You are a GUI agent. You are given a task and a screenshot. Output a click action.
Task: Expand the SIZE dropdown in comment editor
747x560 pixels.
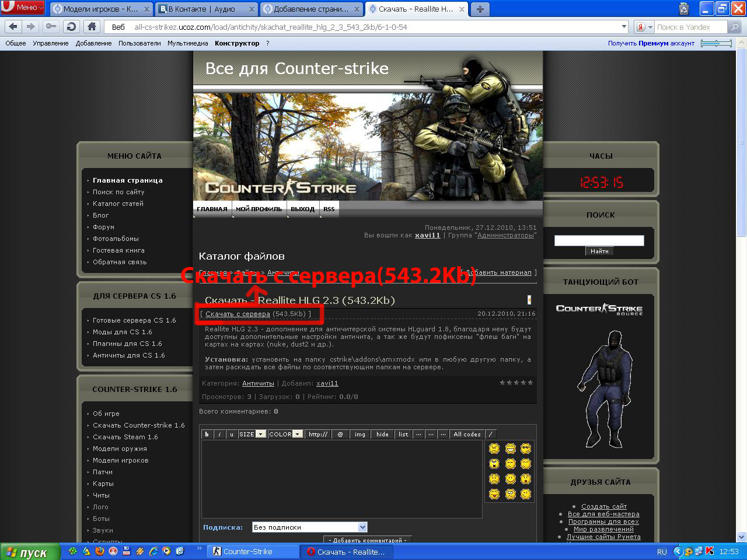[x=261, y=434]
